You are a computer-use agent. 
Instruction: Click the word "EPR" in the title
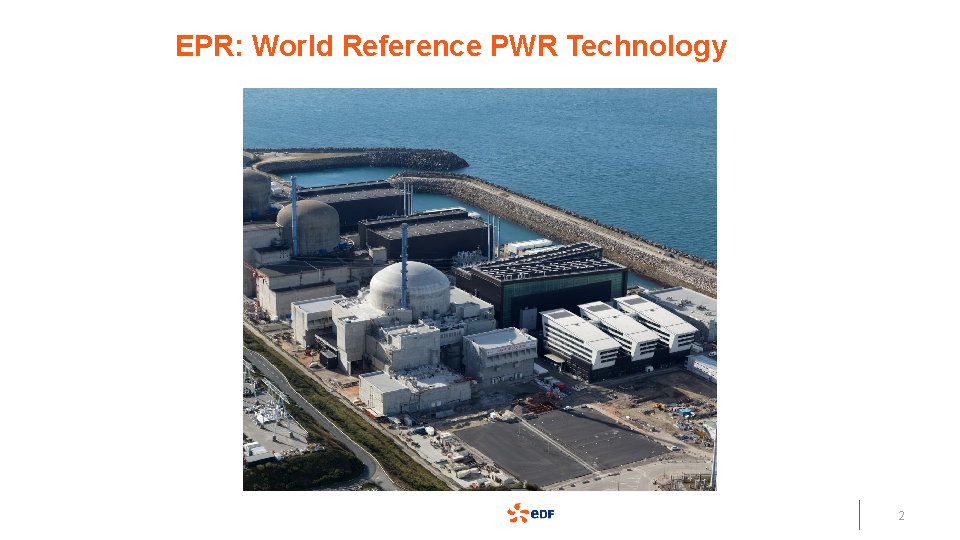208,46
